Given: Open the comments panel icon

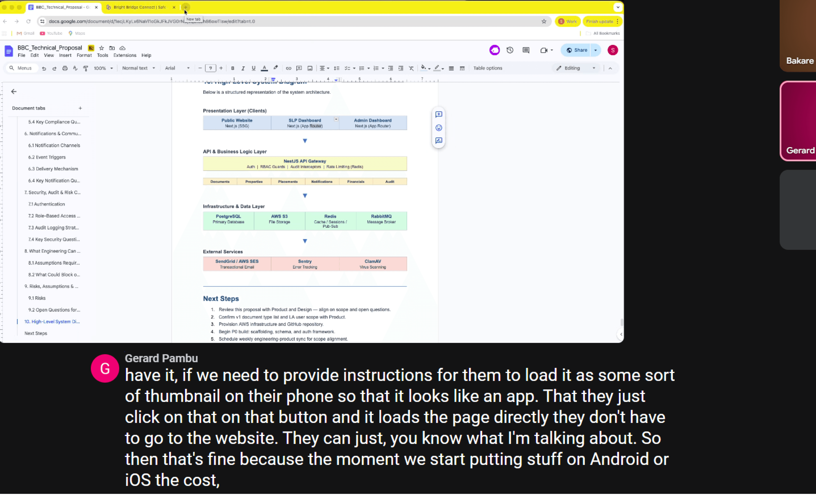Looking at the screenshot, I should (x=526, y=50).
